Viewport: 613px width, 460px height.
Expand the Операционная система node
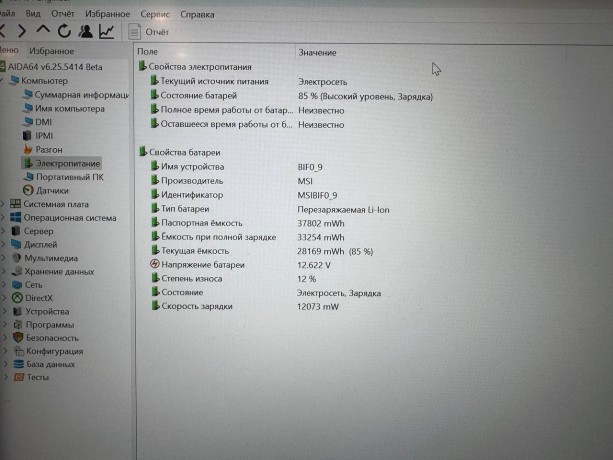[x=3, y=217]
